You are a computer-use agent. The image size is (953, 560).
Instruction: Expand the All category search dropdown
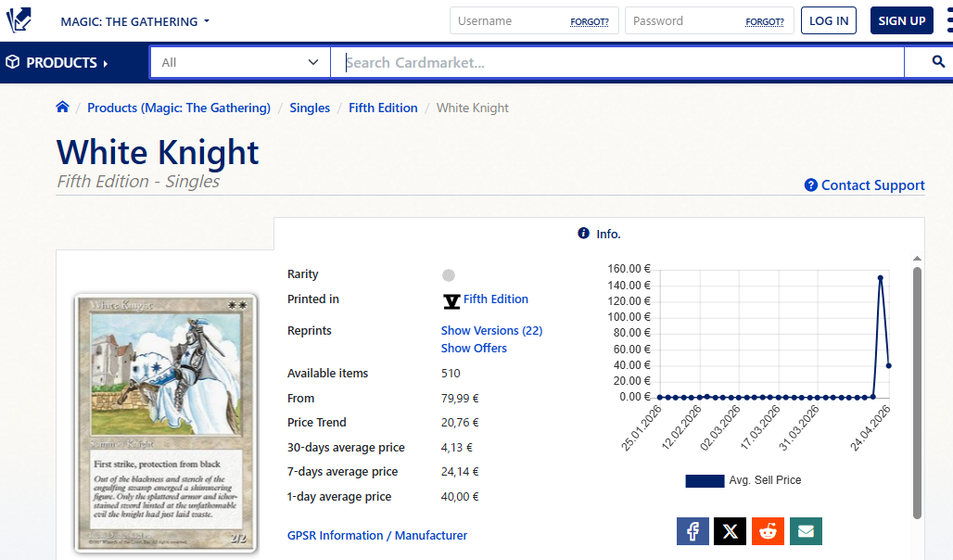[x=240, y=63]
